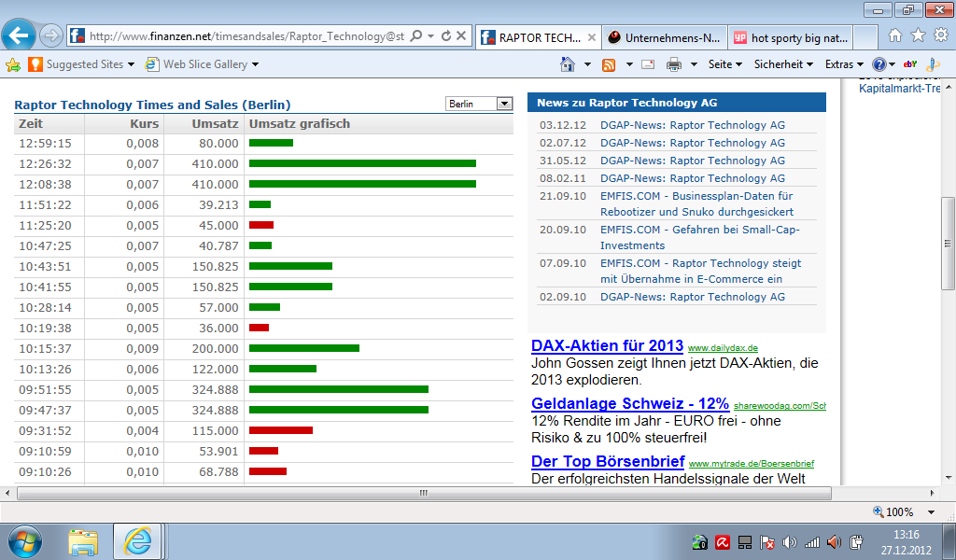Viewport: 956px width, 560px height.
Task: Open the zoom level 100% dropdown arrow
Action: click(932, 512)
